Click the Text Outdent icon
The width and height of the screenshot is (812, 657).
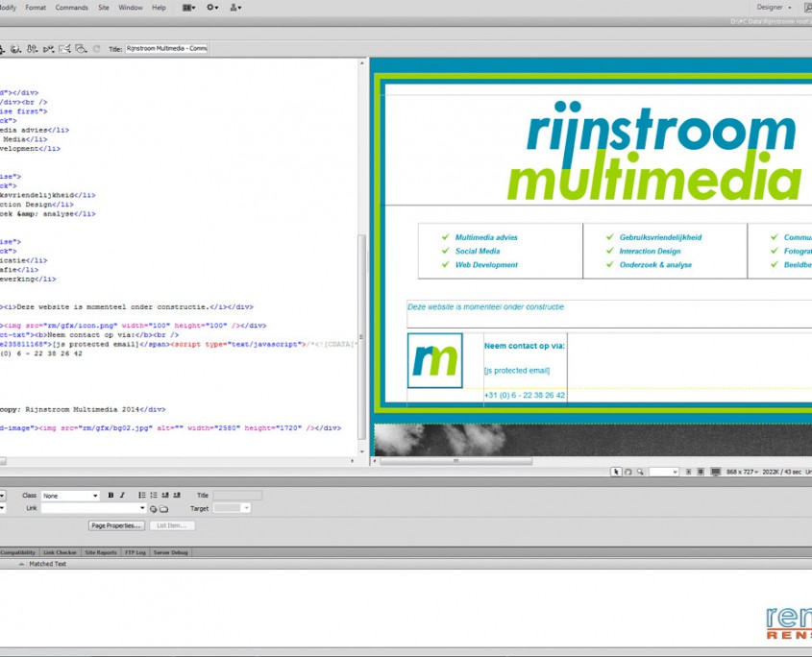click(165, 496)
